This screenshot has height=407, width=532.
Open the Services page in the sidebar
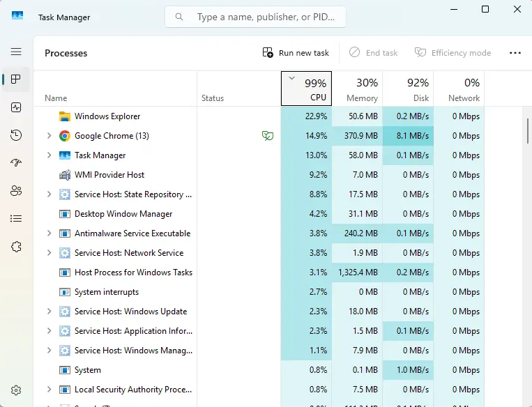tap(16, 247)
